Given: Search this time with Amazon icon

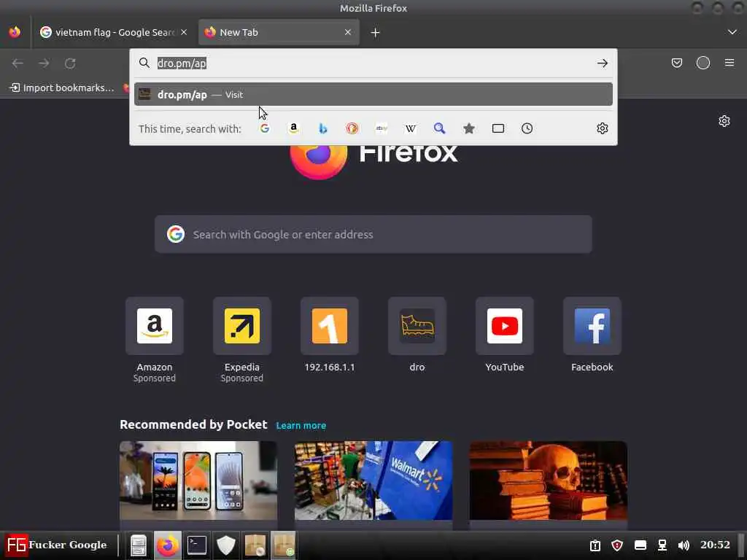Looking at the screenshot, I should (x=294, y=128).
